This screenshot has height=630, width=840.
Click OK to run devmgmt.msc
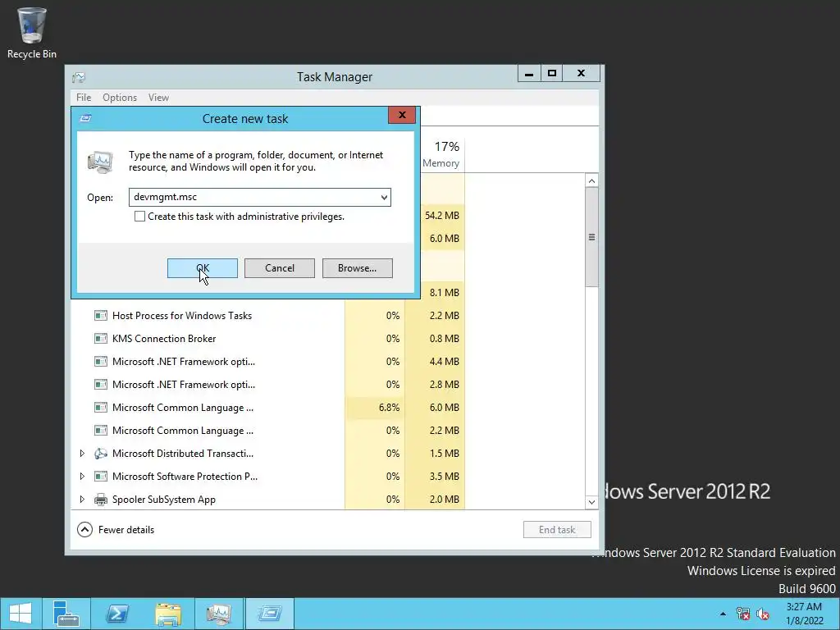(203, 268)
